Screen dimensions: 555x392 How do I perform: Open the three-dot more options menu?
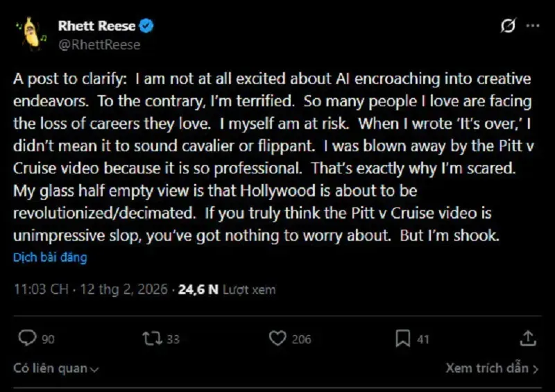coord(532,26)
